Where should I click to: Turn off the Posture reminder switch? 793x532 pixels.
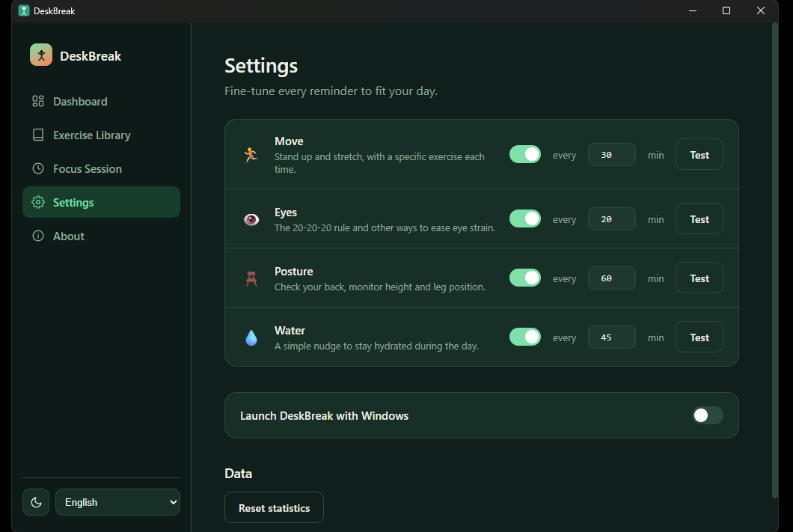coord(525,278)
